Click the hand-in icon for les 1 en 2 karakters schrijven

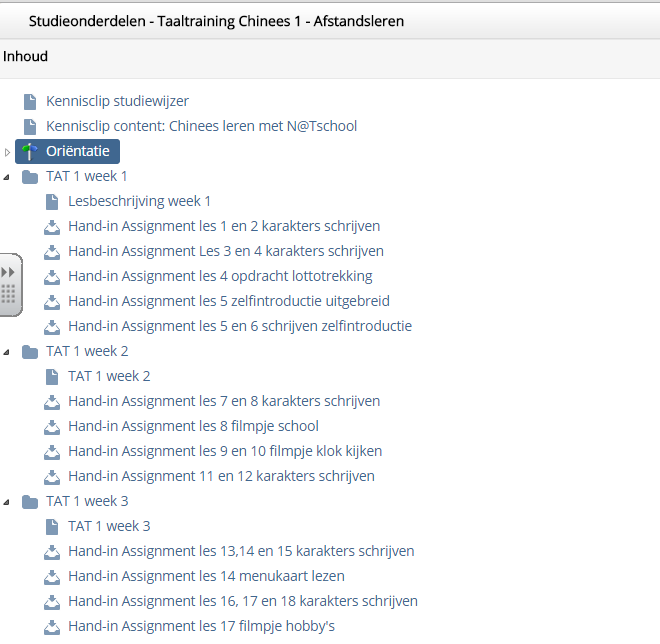point(52,227)
